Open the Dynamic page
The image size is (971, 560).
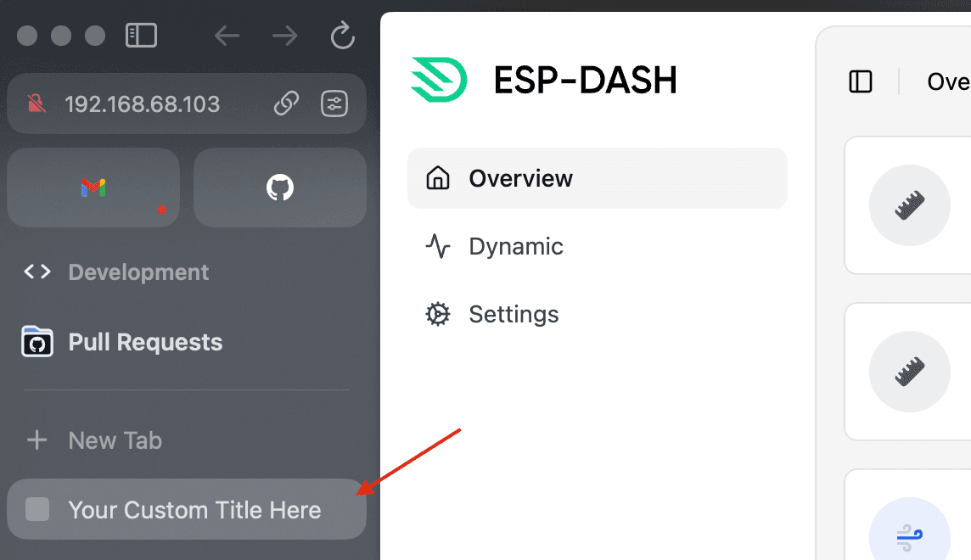(516, 246)
